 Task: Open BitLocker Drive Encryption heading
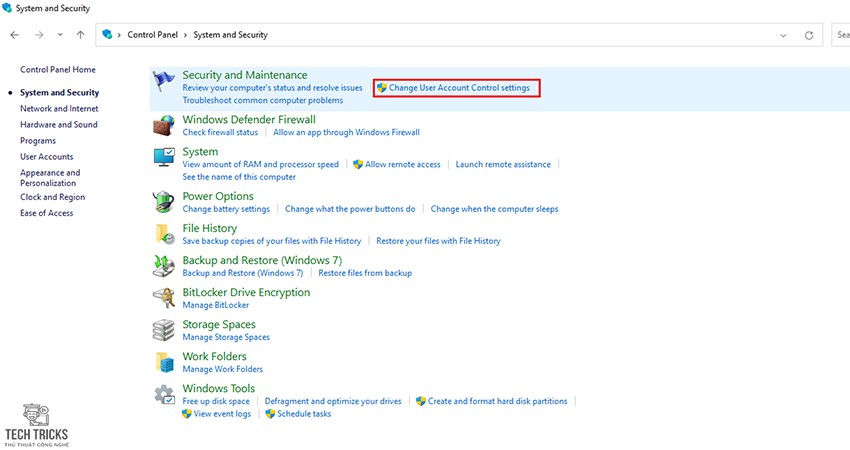coord(246,292)
